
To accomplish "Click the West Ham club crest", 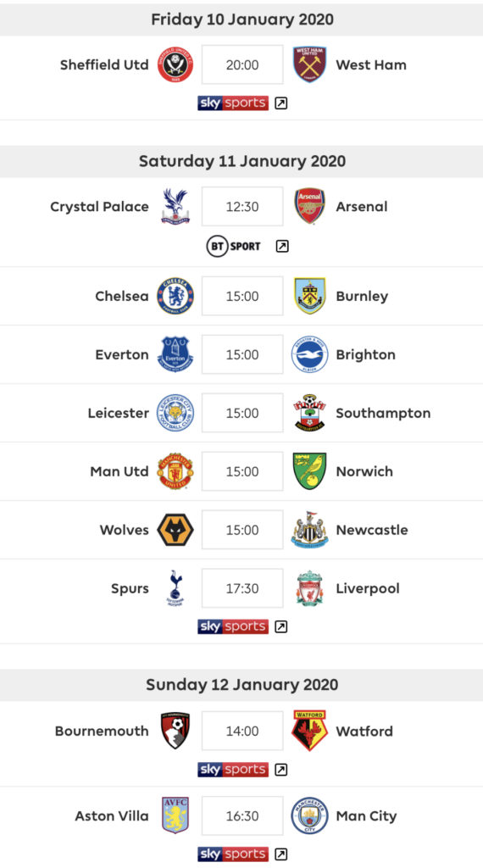I will 309,64.
